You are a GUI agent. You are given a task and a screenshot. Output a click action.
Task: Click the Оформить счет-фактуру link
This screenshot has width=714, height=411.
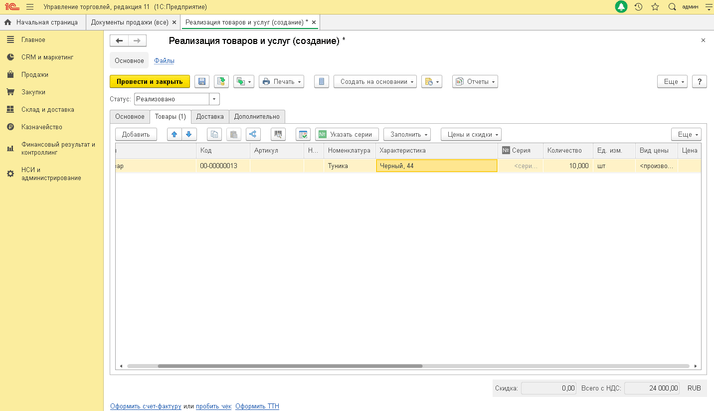tap(146, 406)
